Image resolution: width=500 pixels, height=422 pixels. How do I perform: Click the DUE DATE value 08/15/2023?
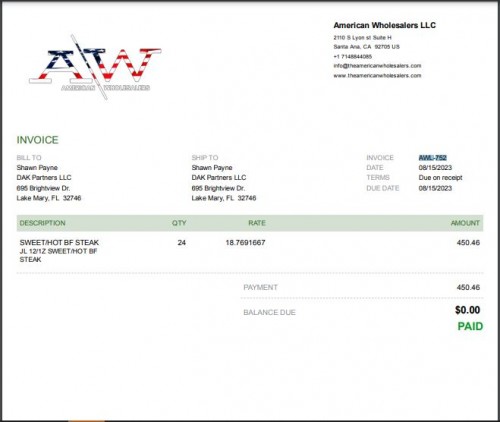click(x=435, y=188)
